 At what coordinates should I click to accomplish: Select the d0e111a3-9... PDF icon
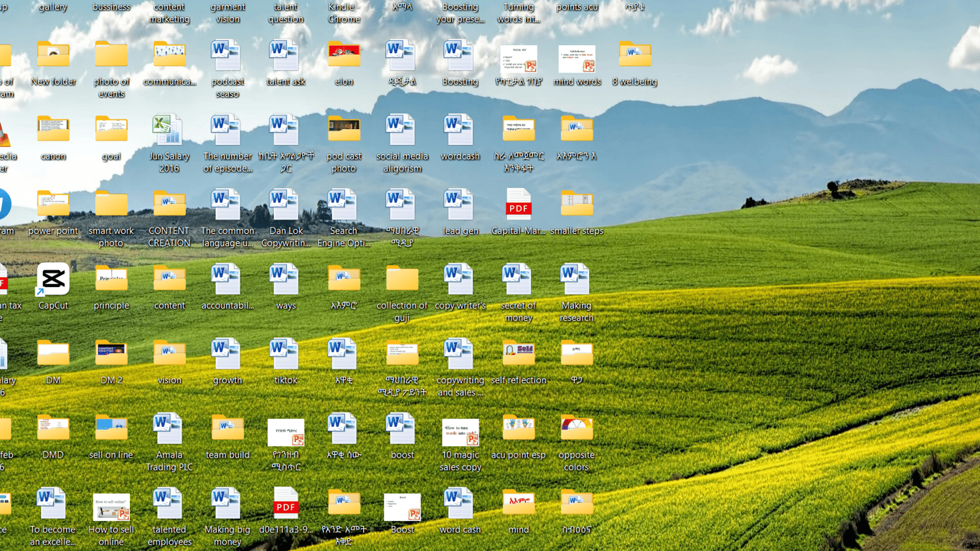pyautogui.click(x=286, y=504)
